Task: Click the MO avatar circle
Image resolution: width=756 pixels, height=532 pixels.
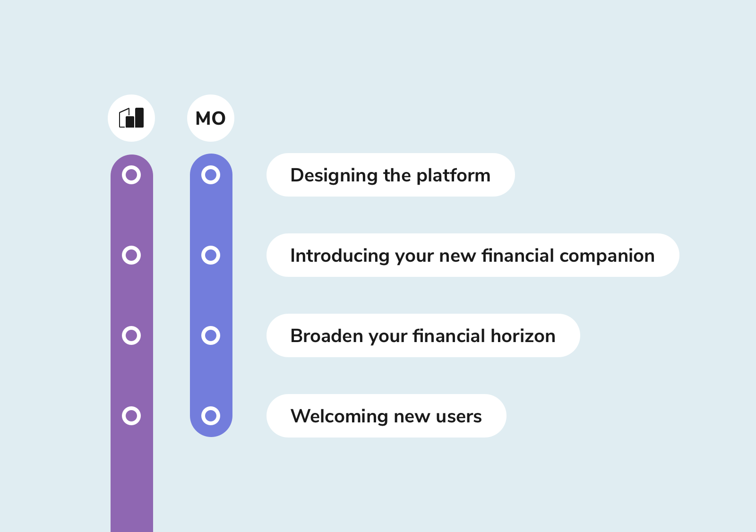Action: pos(211,118)
